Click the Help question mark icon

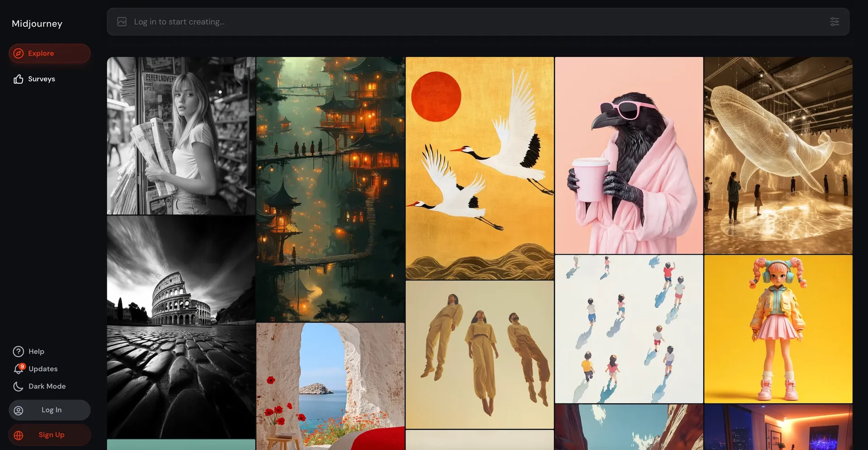pyautogui.click(x=19, y=351)
